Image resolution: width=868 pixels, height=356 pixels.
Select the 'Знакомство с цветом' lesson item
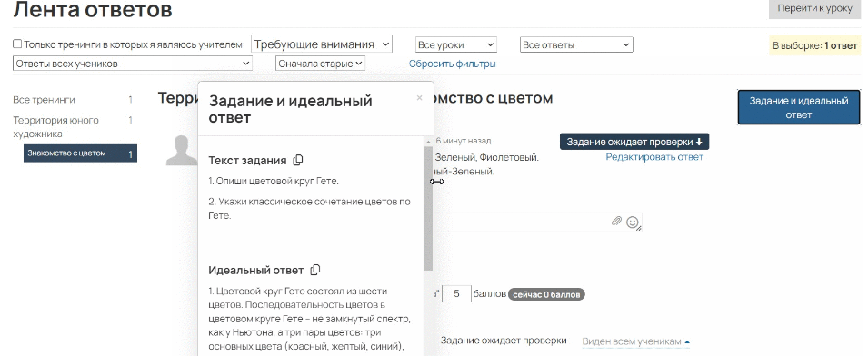[x=80, y=153]
